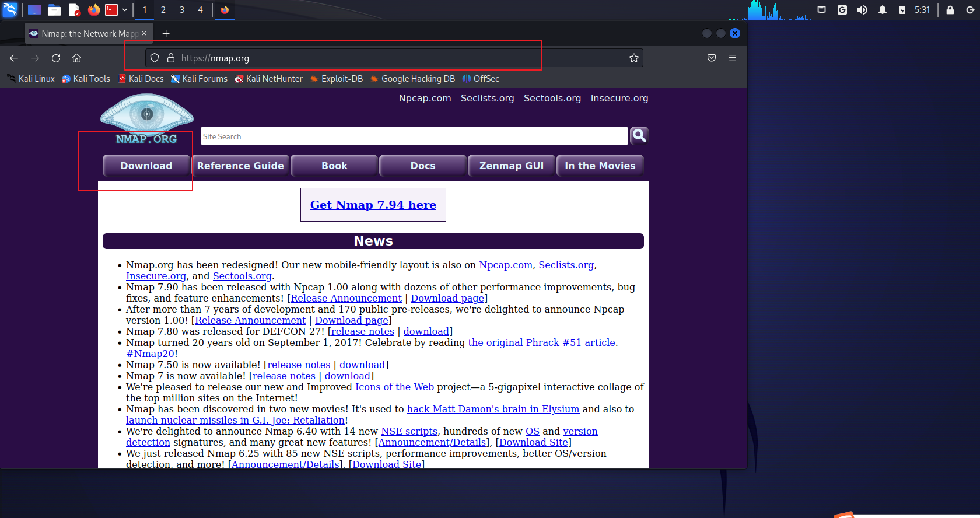Image resolution: width=980 pixels, height=518 pixels.
Task: Visit Sectools.org in the site header
Action: pos(552,98)
